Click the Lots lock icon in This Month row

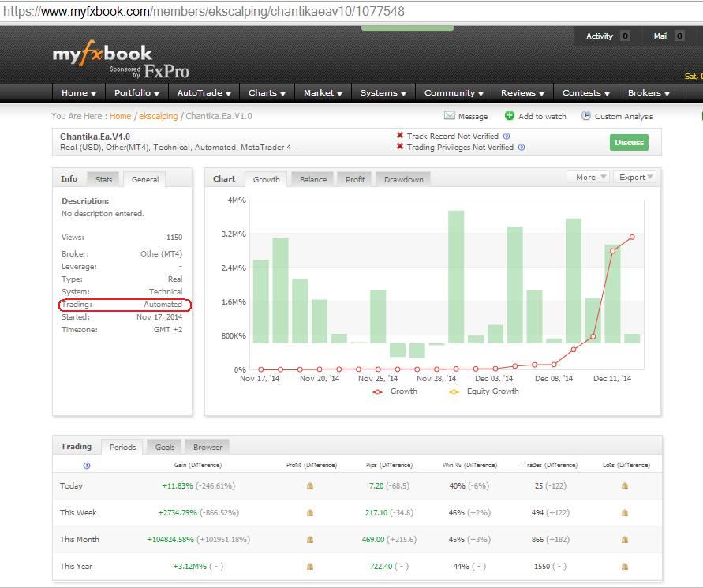point(625,540)
